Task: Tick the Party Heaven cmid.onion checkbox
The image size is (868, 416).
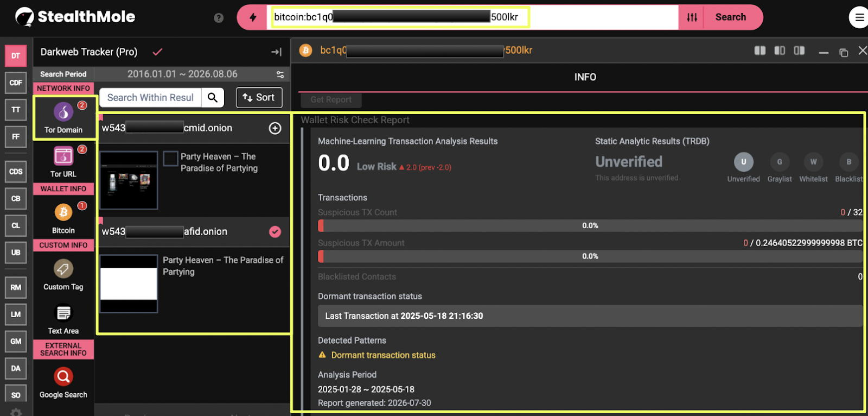Action: (x=171, y=159)
